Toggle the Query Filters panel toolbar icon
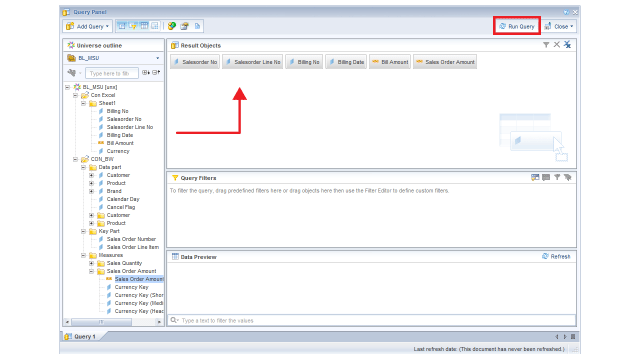 click(x=133, y=26)
